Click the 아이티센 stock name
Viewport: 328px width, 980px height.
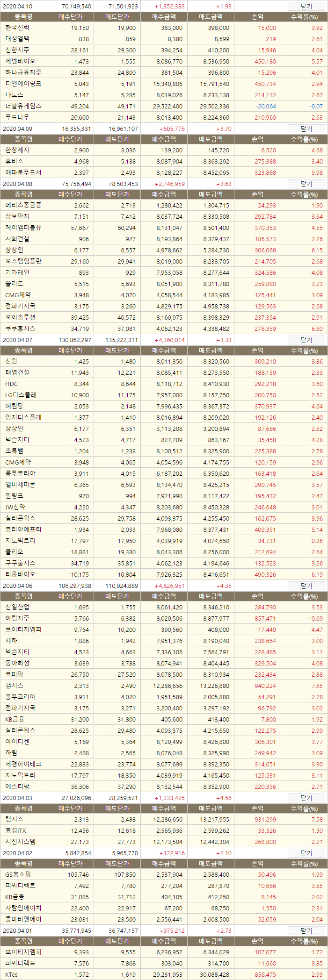tap(17, 742)
